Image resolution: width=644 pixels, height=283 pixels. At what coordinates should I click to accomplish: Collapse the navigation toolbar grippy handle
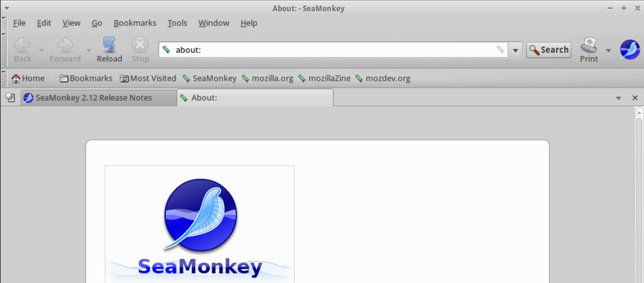coord(4,50)
